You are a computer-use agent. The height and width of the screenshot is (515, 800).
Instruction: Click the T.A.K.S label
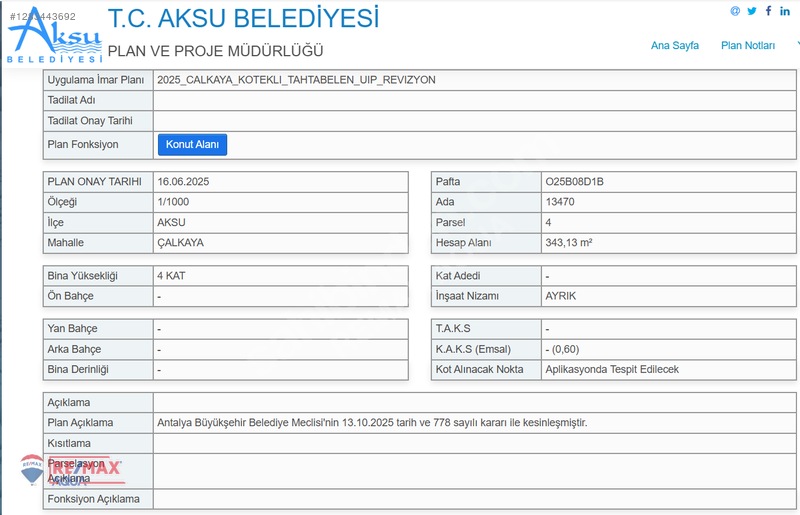click(x=453, y=329)
